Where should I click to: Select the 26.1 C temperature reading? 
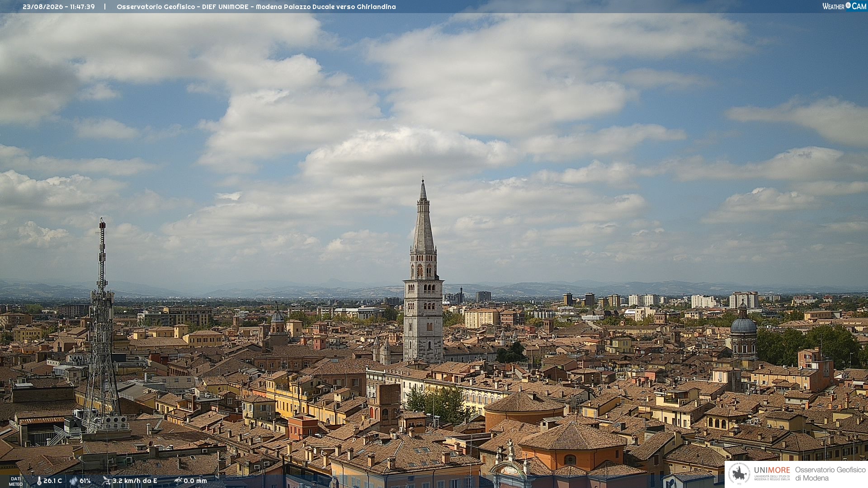pos(52,481)
